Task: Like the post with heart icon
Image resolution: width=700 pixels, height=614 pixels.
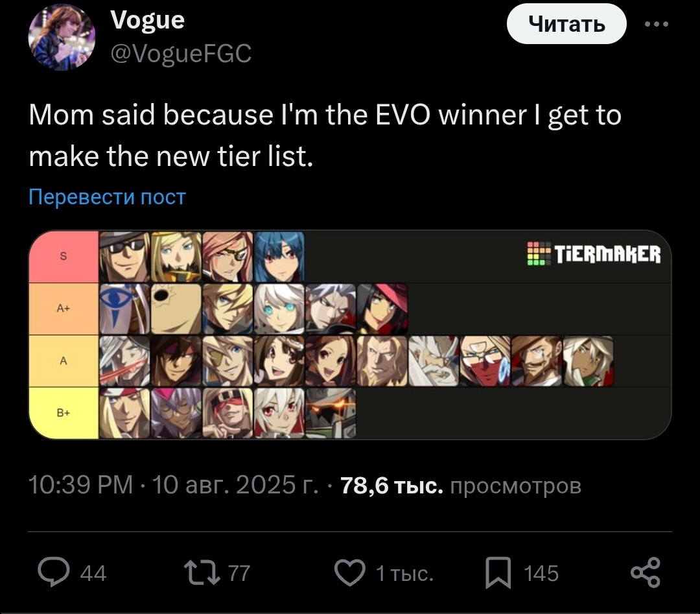Action: pos(350,572)
